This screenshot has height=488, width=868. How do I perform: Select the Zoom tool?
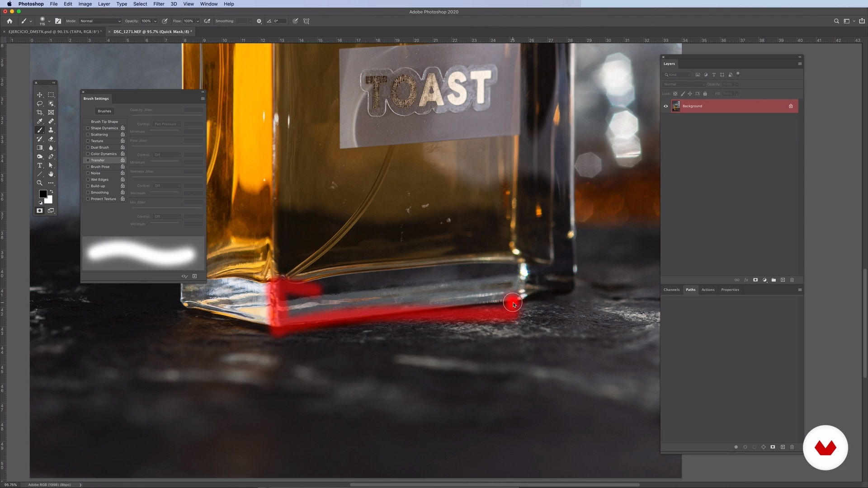point(40,183)
